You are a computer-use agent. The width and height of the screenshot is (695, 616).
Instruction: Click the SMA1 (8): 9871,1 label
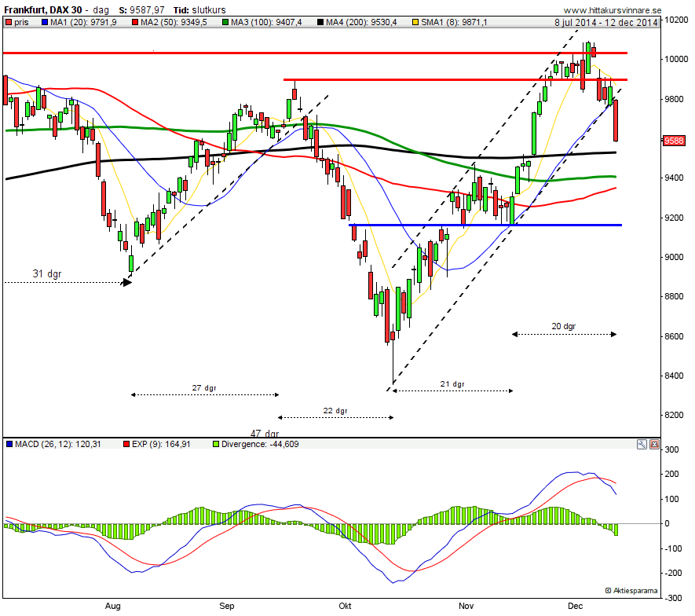[454, 22]
